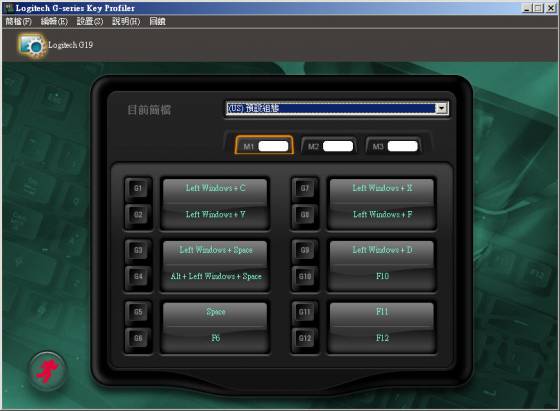Open the first menu labeled (F)
The width and height of the screenshot is (560, 411).
click(x=19, y=22)
